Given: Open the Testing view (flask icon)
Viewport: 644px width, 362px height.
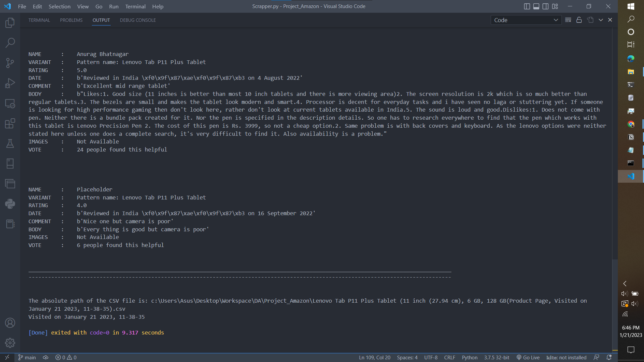Looking at the screenshot, I should click(10, 143).
